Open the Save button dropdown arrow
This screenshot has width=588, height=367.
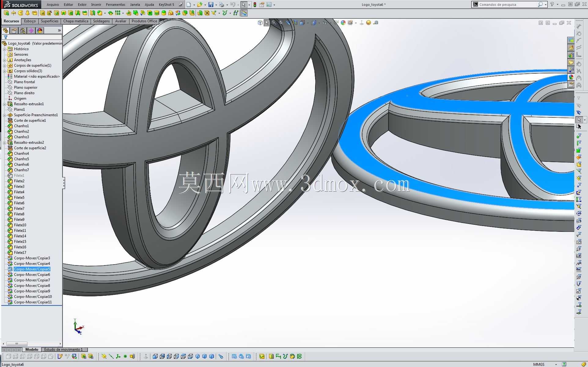click(x=216, y=5)
